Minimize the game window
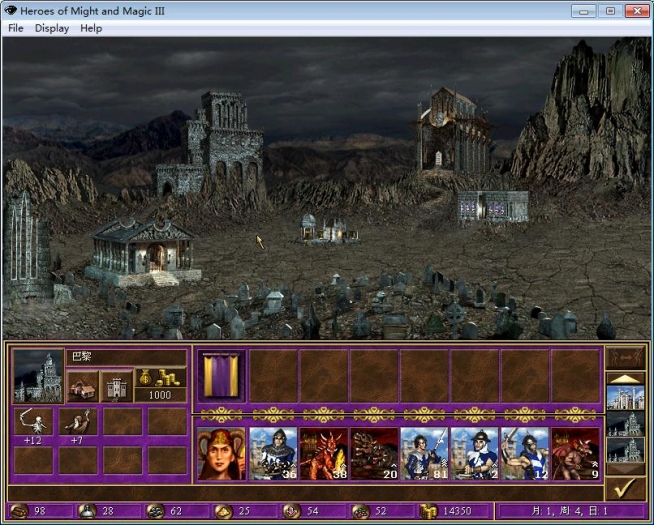Screen dimensions: 654x525 tap(583, 11)
